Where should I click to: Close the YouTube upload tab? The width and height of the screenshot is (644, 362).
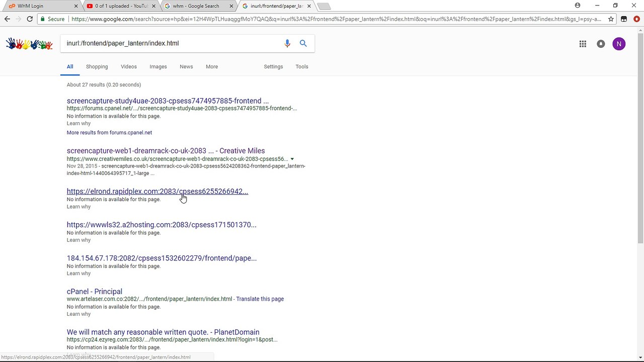point(153,6)
